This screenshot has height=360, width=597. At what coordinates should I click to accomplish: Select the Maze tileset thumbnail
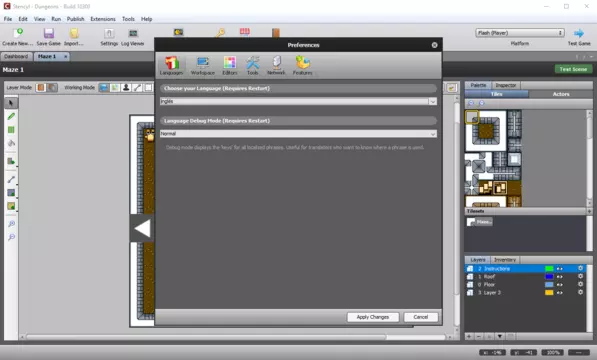click(x=479, y=221)
